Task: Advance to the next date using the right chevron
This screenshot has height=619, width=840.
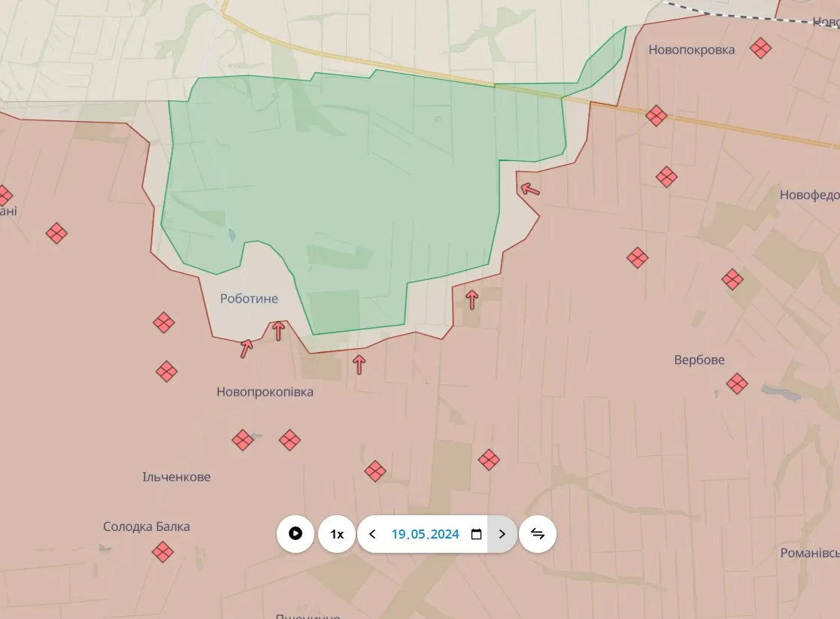Action: [x=502, y=534]
